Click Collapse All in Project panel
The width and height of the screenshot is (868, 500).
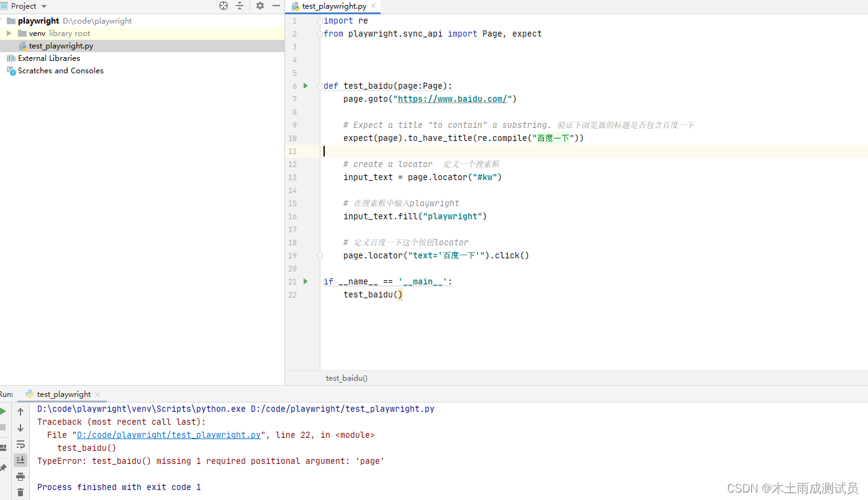tap(240, 6)
